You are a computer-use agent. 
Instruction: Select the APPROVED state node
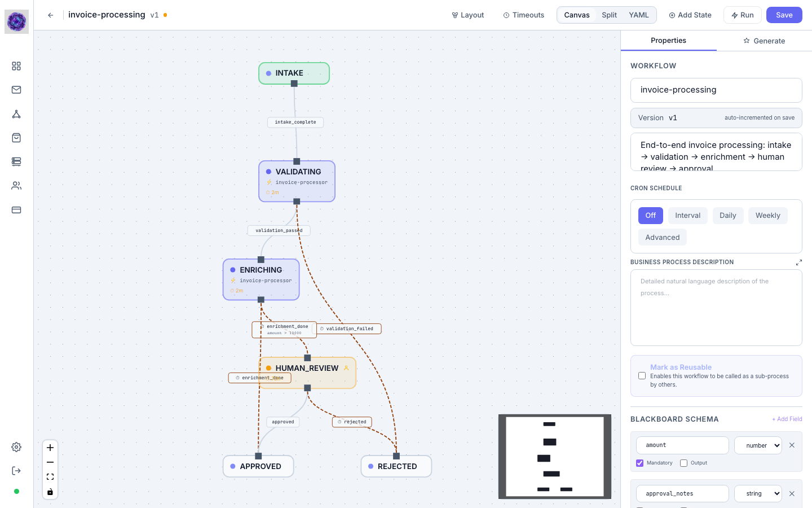click(258, 467)
